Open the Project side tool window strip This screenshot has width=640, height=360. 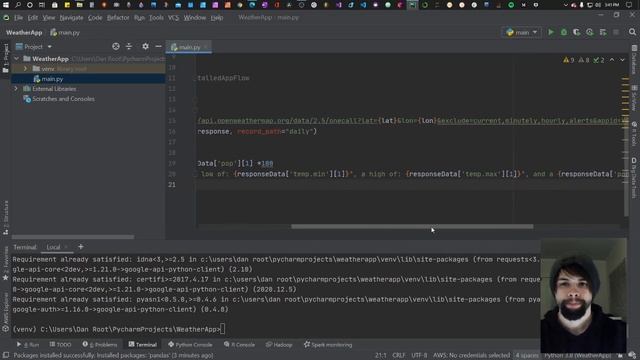point(6,58)
